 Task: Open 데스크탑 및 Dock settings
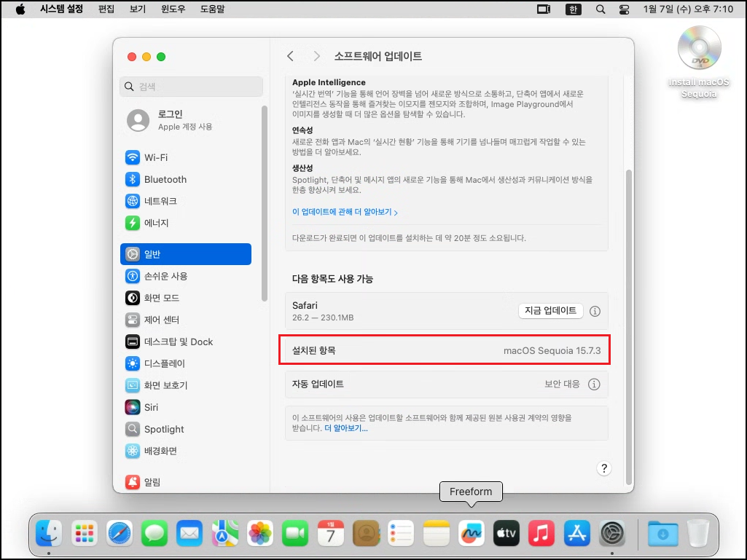pyautogui.click(x=186, y=342)
